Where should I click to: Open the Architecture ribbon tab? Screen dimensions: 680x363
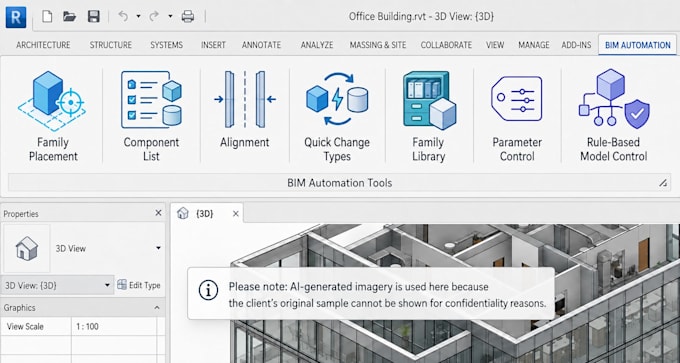click(43, 45)
